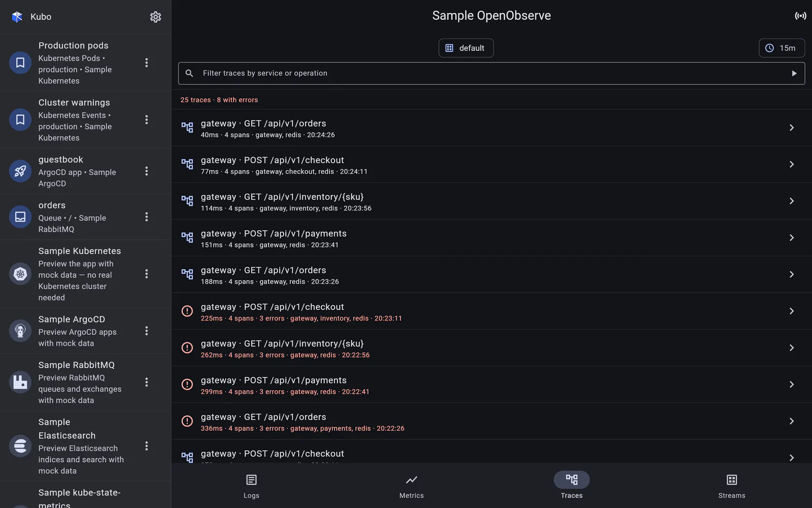The height and width of the screenshot is (508, 812).
Task: Open options menu for Cluster warnings
Action: click(x=147, y=119)
